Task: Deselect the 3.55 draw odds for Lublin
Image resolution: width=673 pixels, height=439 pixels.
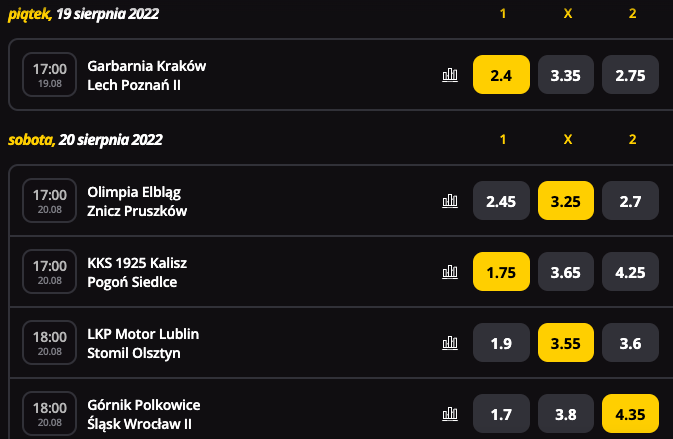Action: [566, 342]
